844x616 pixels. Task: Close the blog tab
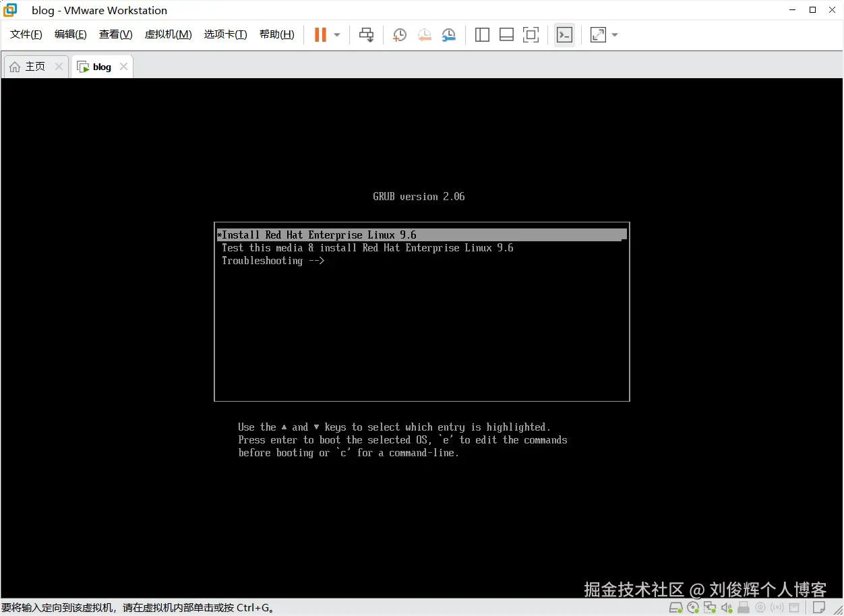tap(123, 67)
